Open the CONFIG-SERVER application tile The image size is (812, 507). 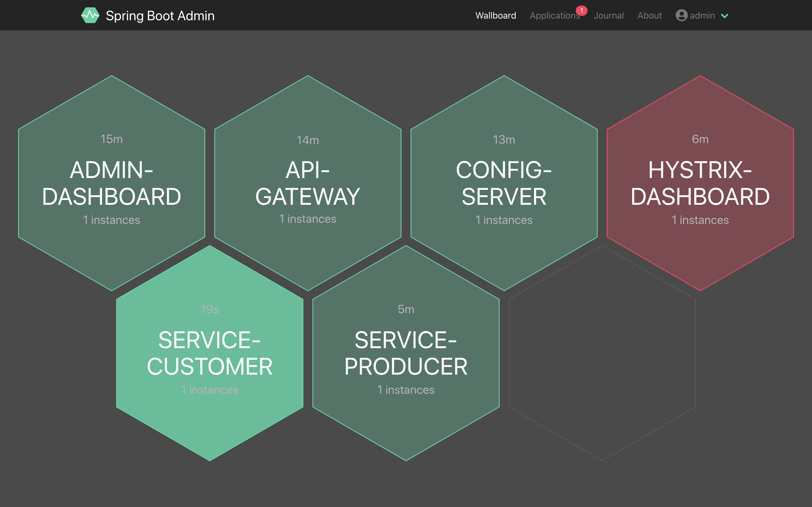(504, 183)
